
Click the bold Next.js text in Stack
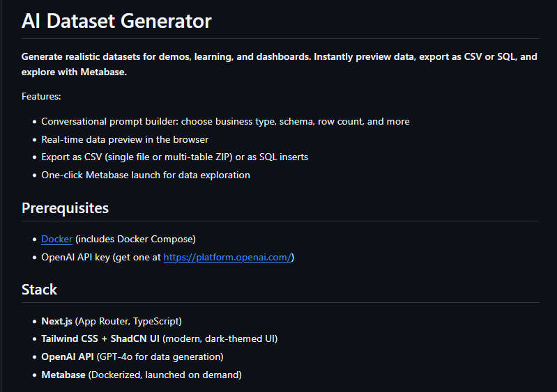[x=57, y=322]
